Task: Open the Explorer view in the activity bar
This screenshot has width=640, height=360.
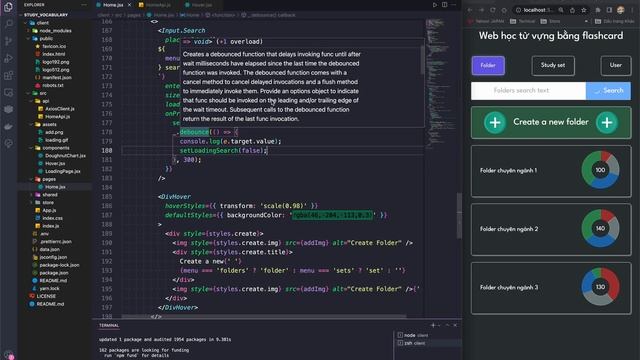Action: pyautogui.click(x=8, y=7)
